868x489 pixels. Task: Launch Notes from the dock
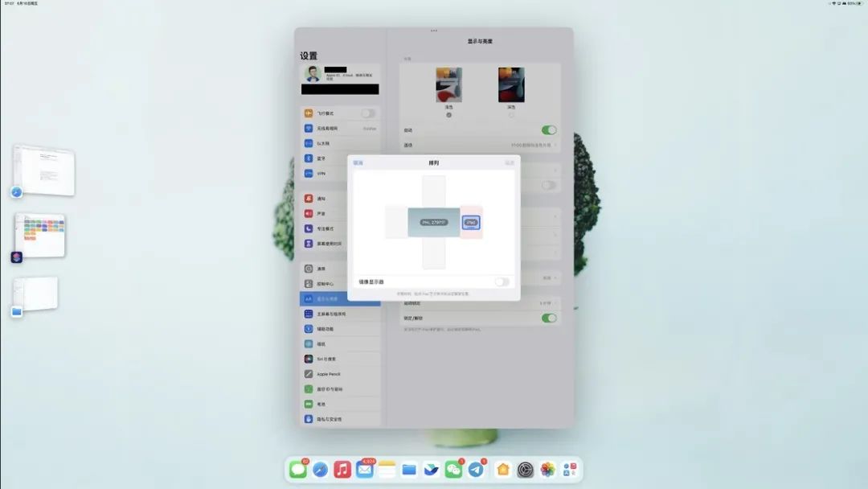(387, 470)
